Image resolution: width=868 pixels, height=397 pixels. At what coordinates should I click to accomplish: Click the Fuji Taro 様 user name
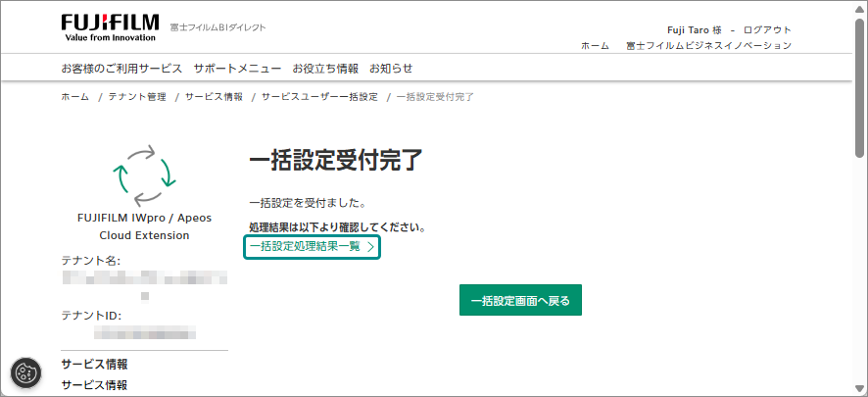point(695,30)
